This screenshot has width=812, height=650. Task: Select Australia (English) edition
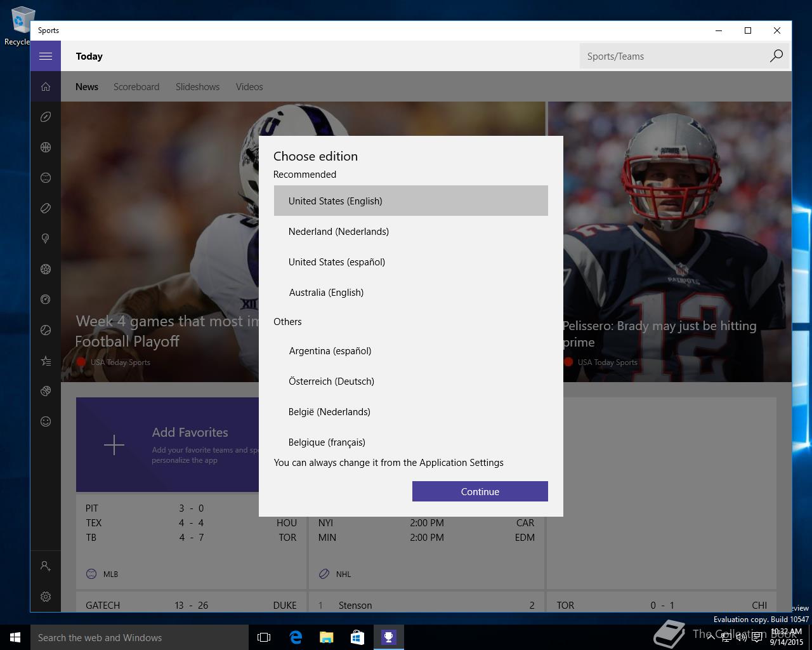click(x=411, y=292)
